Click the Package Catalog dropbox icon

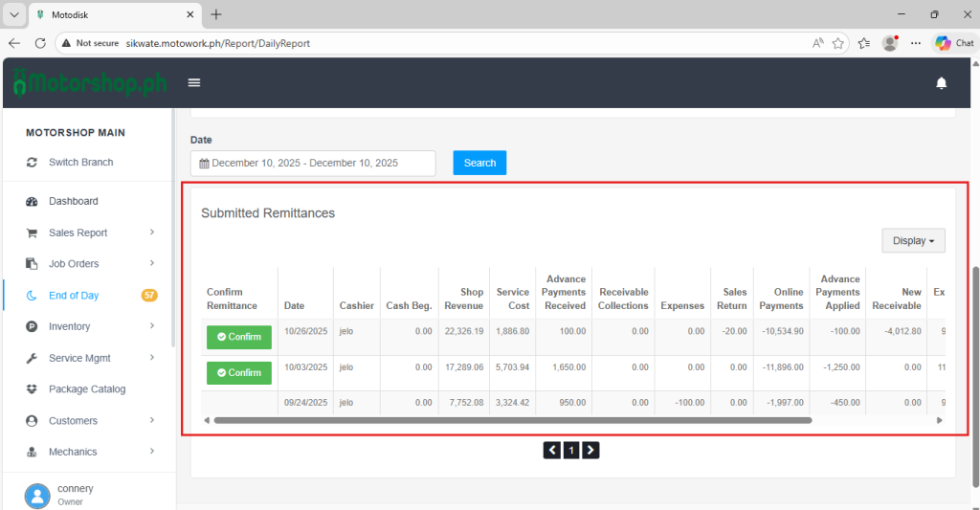pos(32,389)
